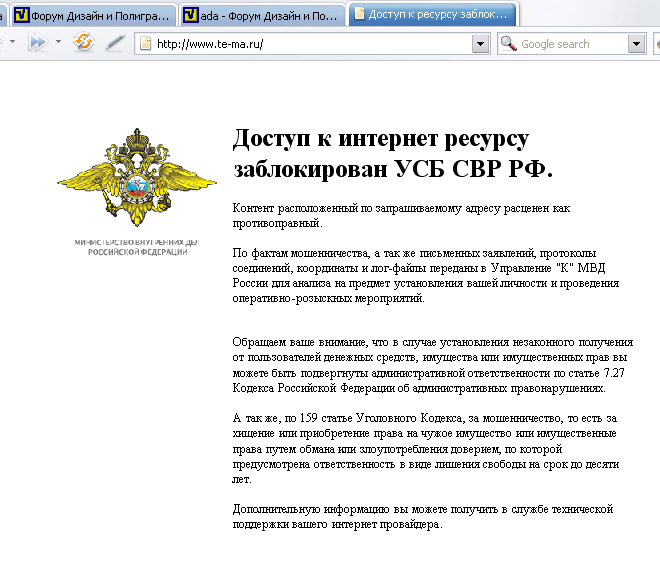Open the search engine dropdown arrow

(636, 44)
